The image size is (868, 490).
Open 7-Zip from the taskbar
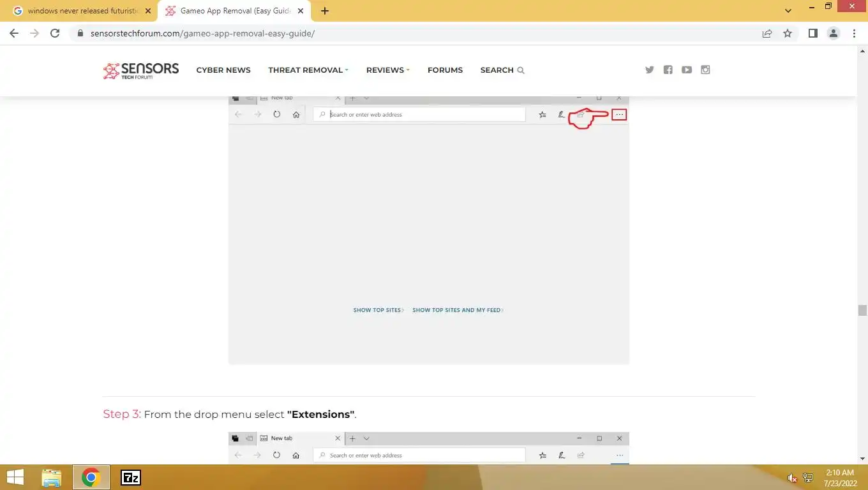[131, 477]
